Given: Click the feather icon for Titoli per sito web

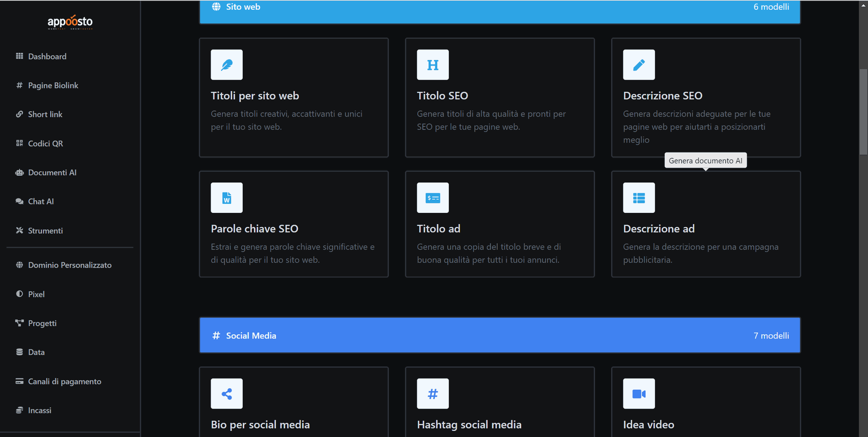Looking at the screenshot, I should coord(226,65).
